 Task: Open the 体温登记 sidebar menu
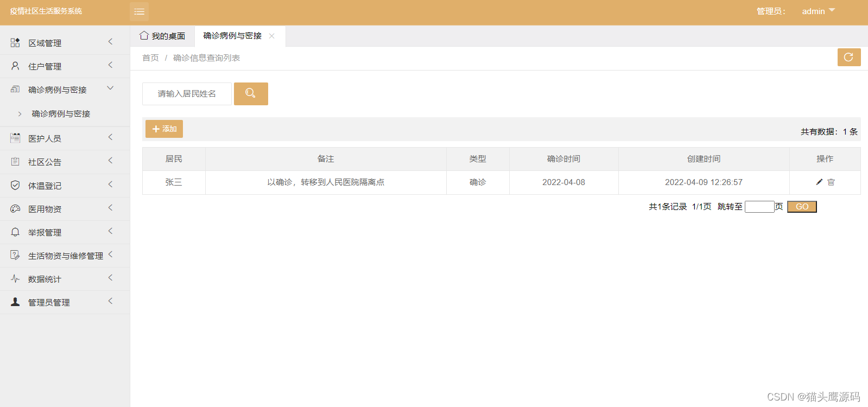point(65,186)
